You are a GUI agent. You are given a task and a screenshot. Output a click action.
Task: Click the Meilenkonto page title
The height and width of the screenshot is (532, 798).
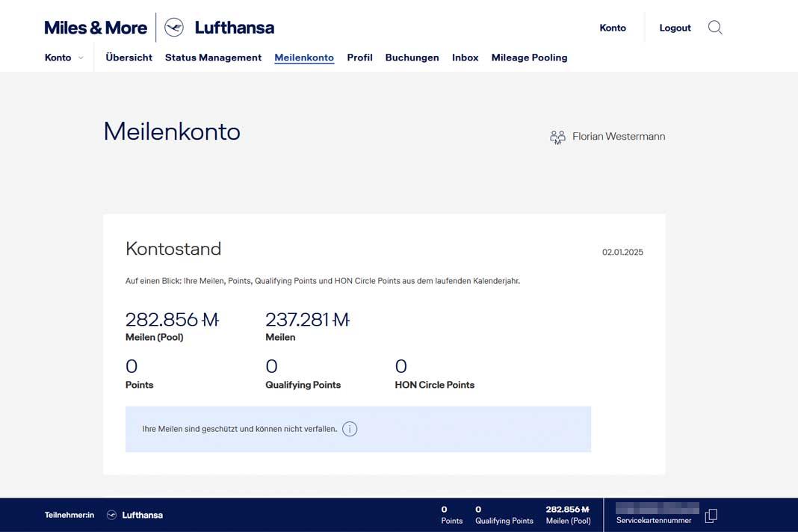[172, 132]
